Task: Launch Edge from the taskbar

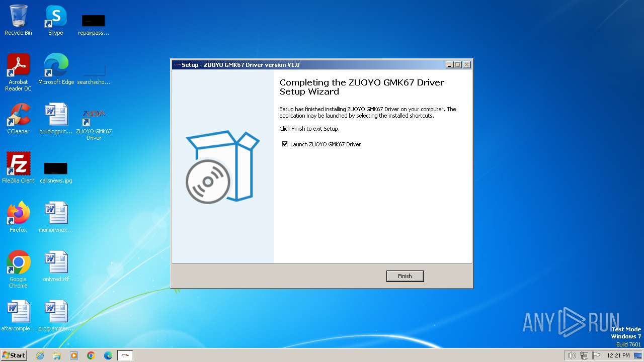Action: [108, 355]
